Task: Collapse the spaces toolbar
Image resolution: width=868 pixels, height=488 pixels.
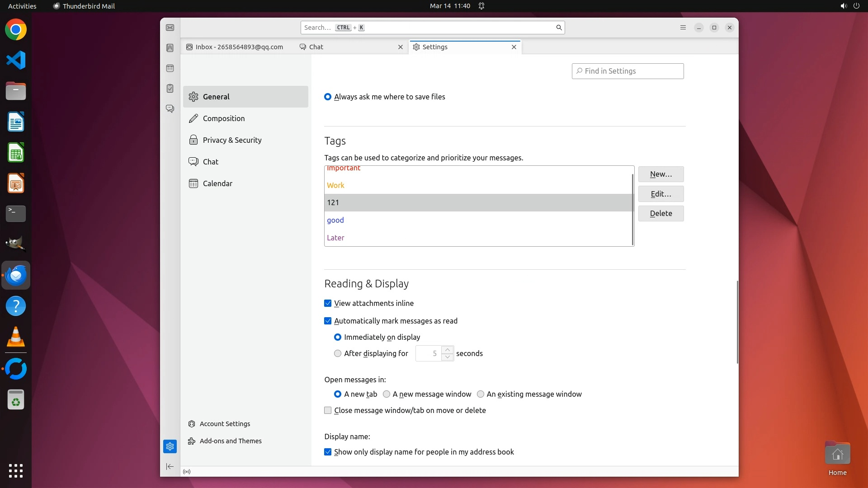Action: coord(170,466)
